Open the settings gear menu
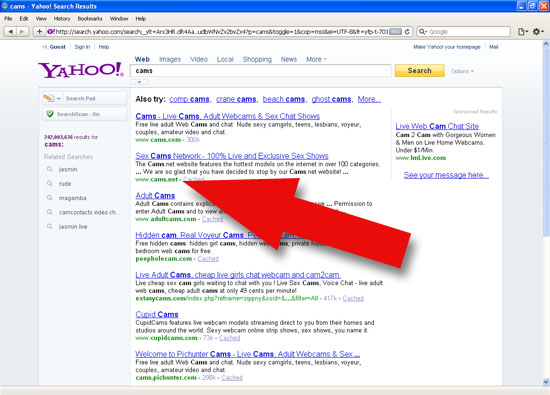The height and width of the screenshot is (395, 550). (538, 32)
